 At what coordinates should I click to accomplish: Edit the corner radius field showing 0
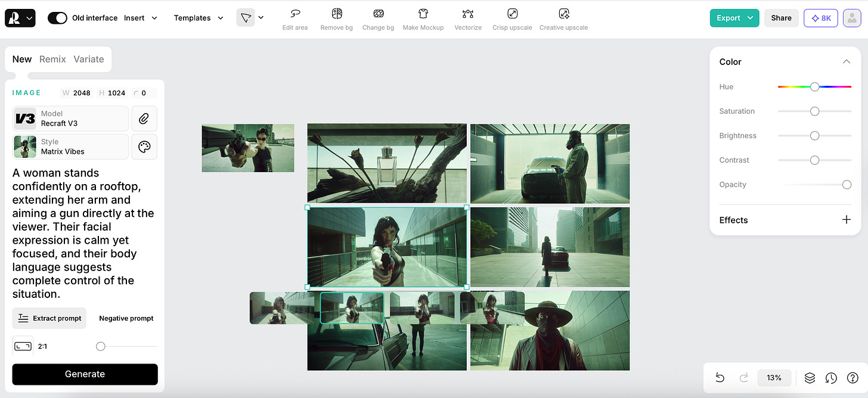coord(144,93)
